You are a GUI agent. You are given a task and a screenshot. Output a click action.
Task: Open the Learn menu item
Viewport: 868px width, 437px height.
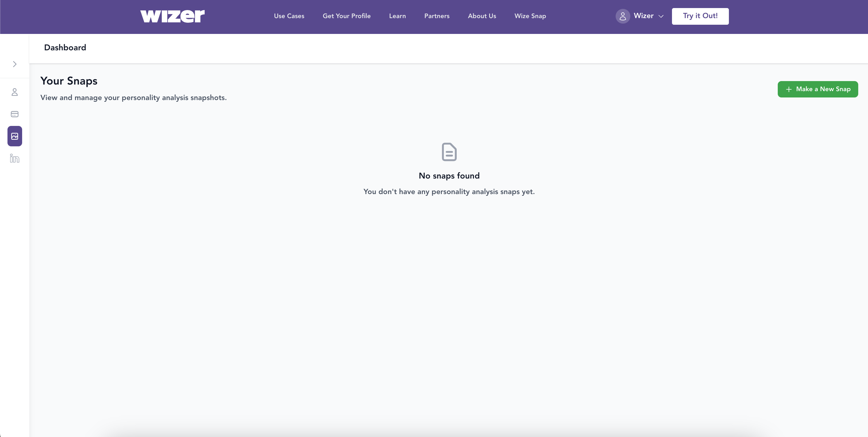pyautogui.click(x=397, y=16)
